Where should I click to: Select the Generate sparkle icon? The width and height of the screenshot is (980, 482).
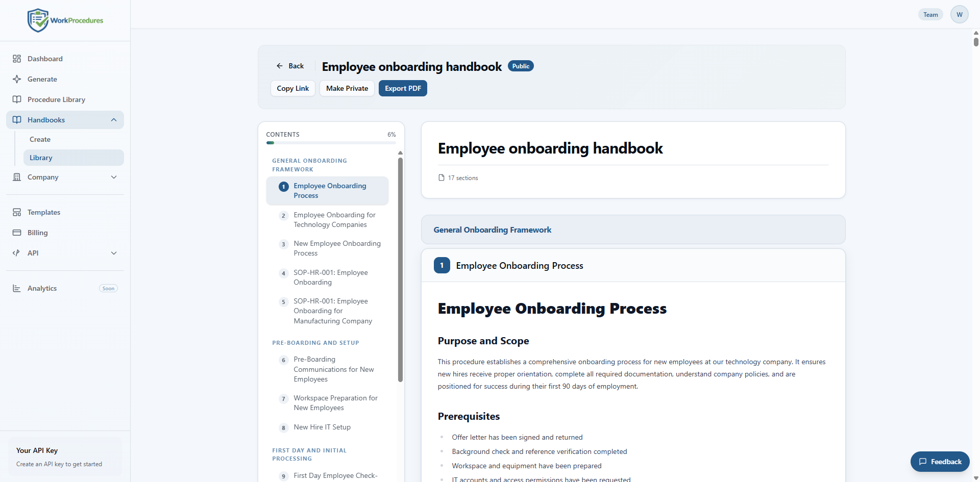click(x=17, y=79)
